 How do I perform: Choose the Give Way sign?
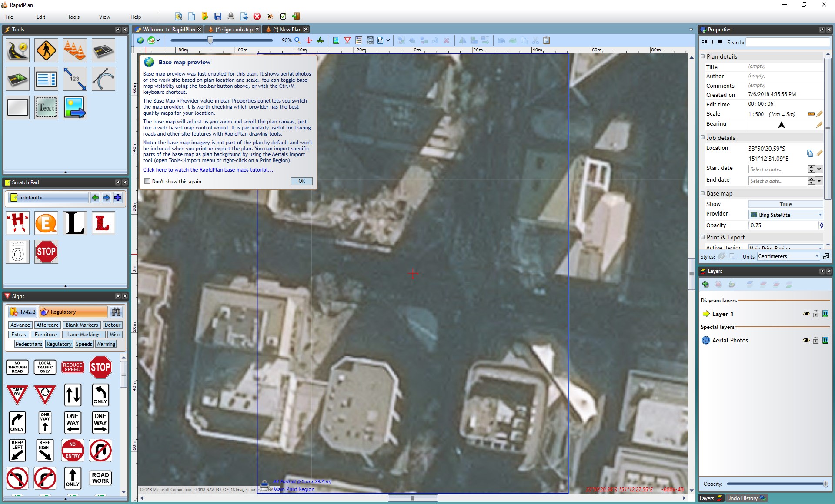[17, 395]
